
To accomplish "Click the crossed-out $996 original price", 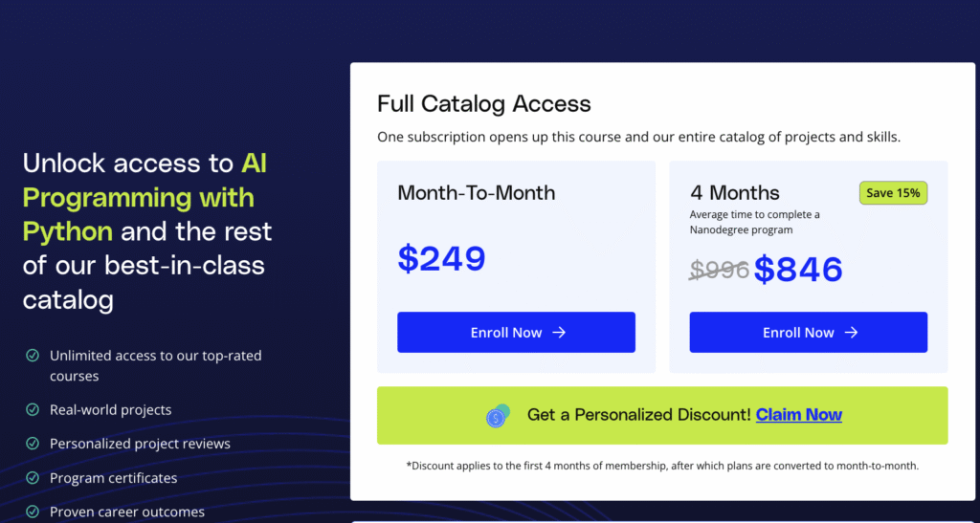I will coord(719,271).
